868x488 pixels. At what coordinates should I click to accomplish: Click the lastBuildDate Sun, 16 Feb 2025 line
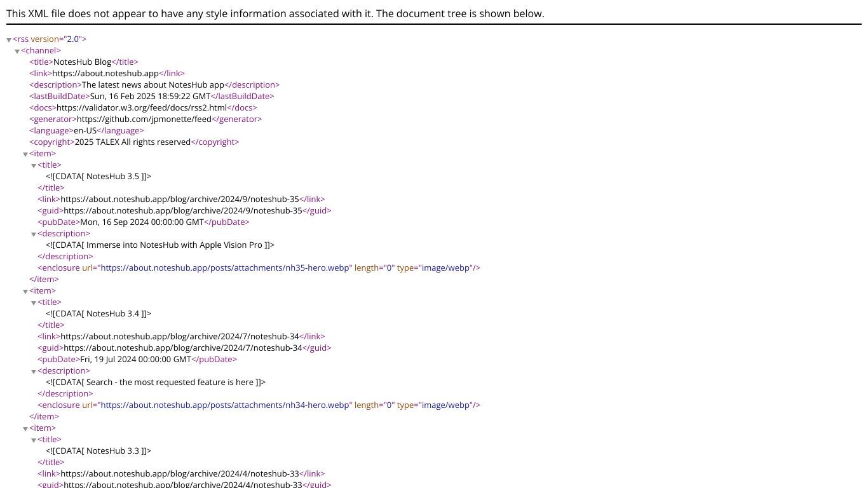click(x=152, y=96)
